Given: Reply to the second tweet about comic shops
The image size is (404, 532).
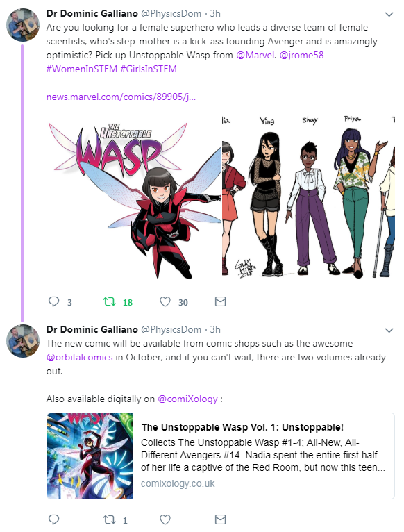Looking at the screenshot, I should coord(54,519).
